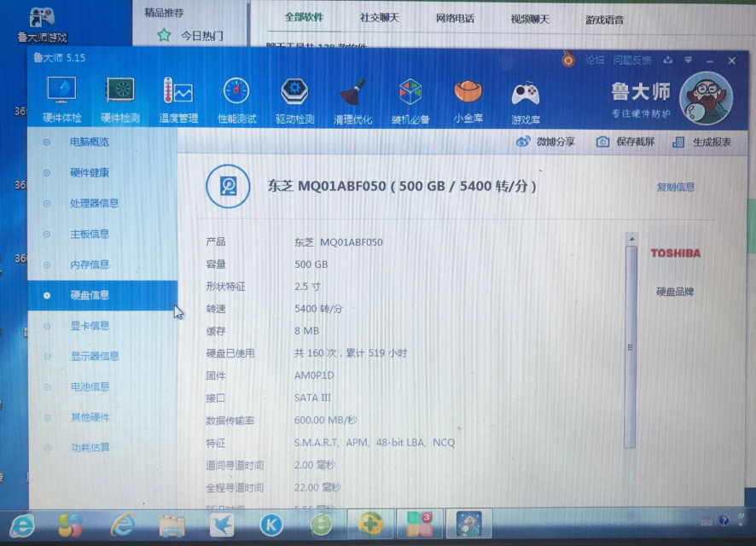Click the drive title 东芝 MQ01ABF050 (500 GB / 5400 转/分)
Screen dimensions: 756x546
pyautogui.click(x=402, y=186)
